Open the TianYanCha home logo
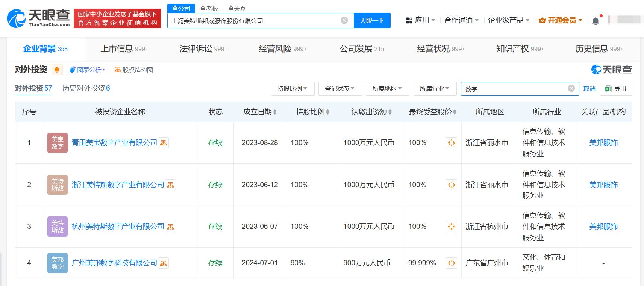The image size is (644, 286). pos(38,18)
